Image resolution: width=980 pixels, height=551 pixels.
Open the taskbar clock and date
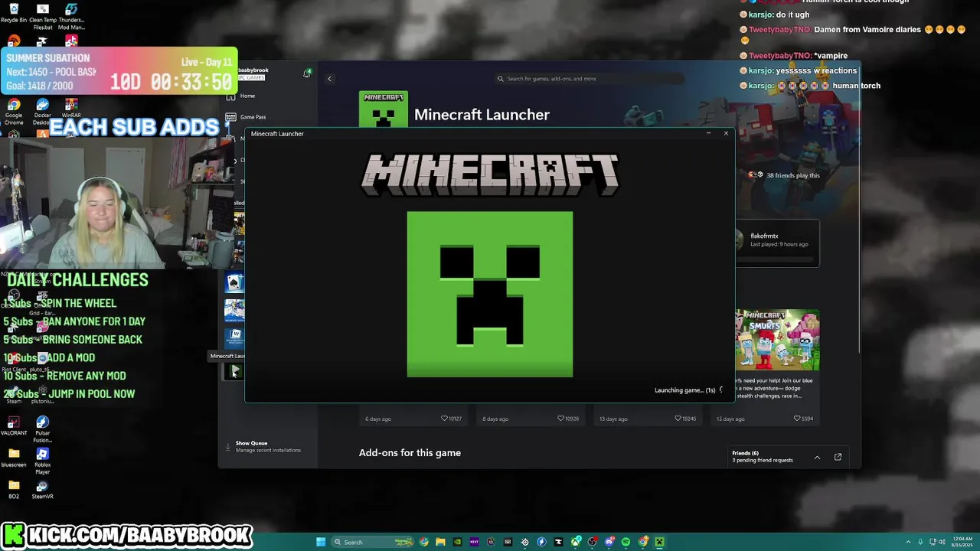coord(962,542)
